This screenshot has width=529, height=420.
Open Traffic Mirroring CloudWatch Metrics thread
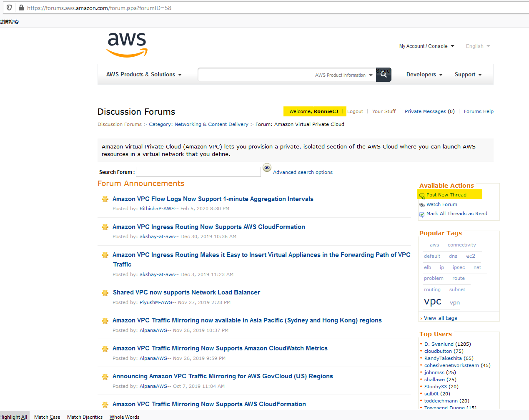pyautogui.click(x=220, y=348)
